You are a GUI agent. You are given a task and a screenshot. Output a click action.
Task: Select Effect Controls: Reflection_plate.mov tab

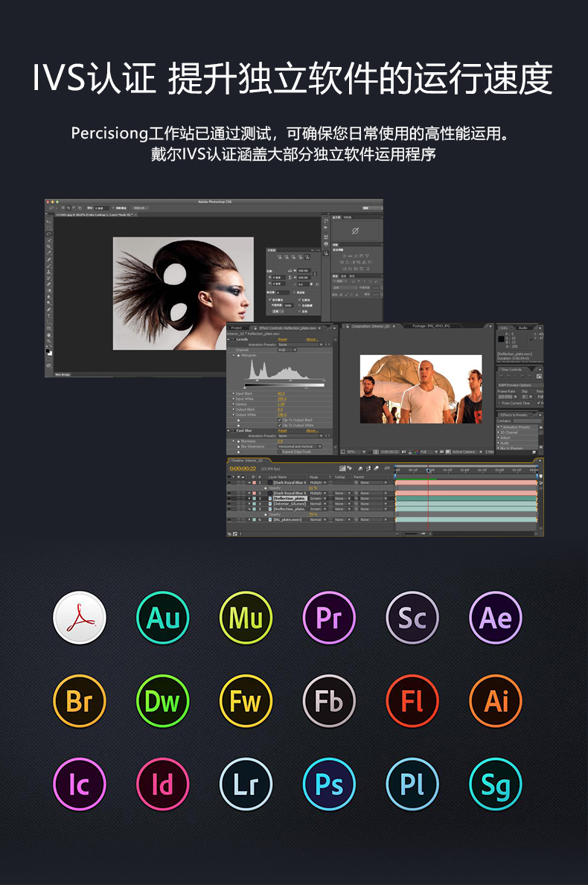pyautogui.click(x=287, y=328)
